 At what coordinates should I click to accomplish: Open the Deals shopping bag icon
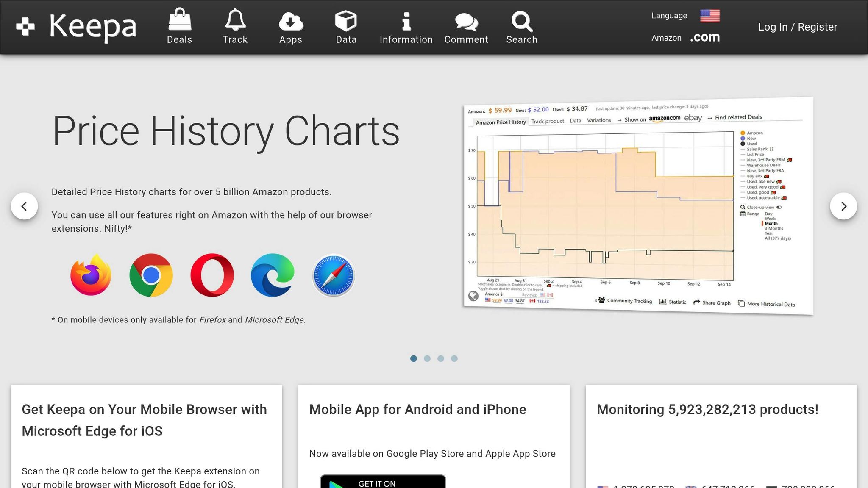tap(180, 20)
